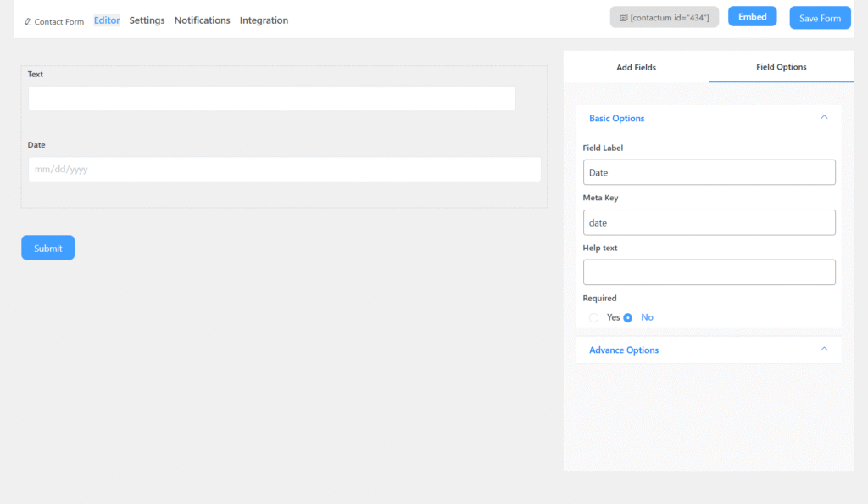Select the Text field input in preview
Image resolution: width=868 pixels, height=504 pixels.
pyautogui.click(x=271, y=98)
